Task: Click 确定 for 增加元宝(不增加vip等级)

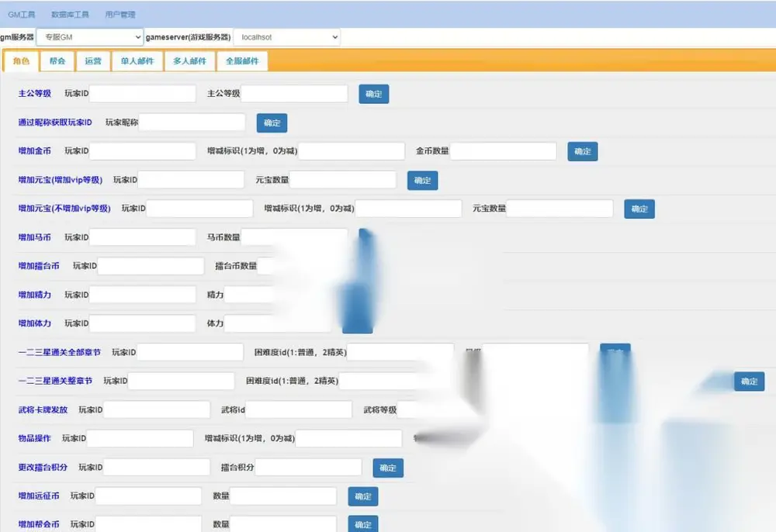Action: tap(639, 209)
